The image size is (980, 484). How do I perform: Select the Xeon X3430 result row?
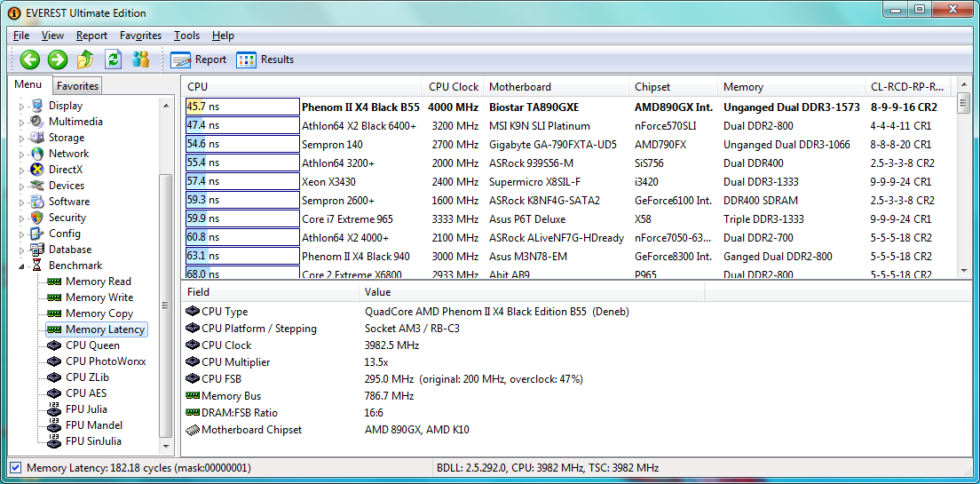[569, 182]
